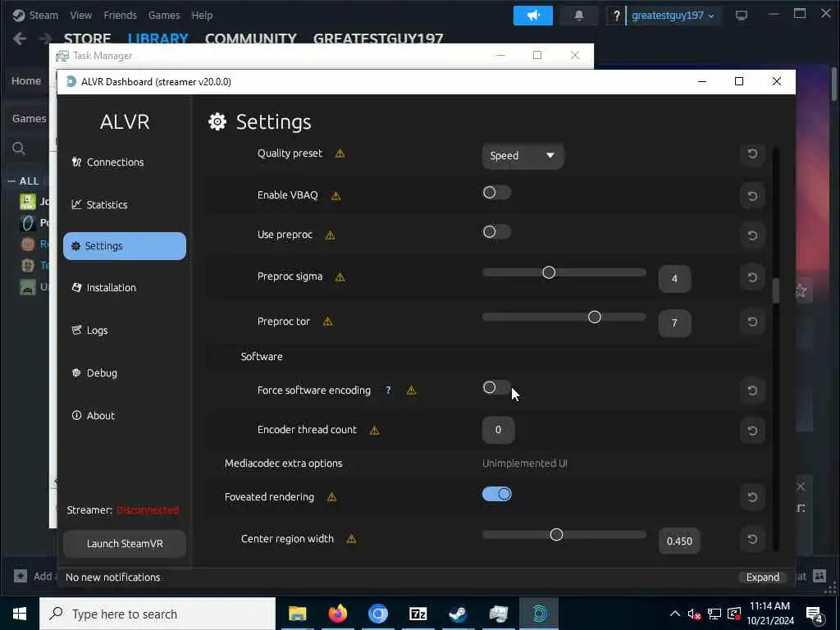Select the Settings page in ALVR sidebar
Image resolution: width=840 pixels, height=630 pixels.
125,246
